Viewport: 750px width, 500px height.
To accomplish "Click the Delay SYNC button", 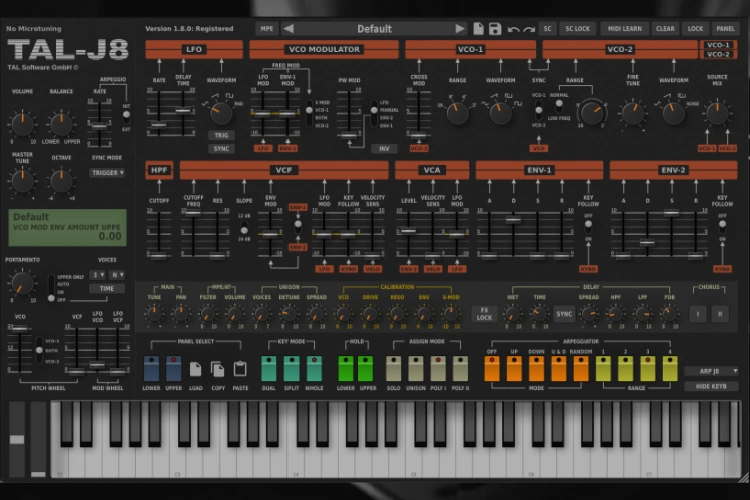I will (564, 314).
